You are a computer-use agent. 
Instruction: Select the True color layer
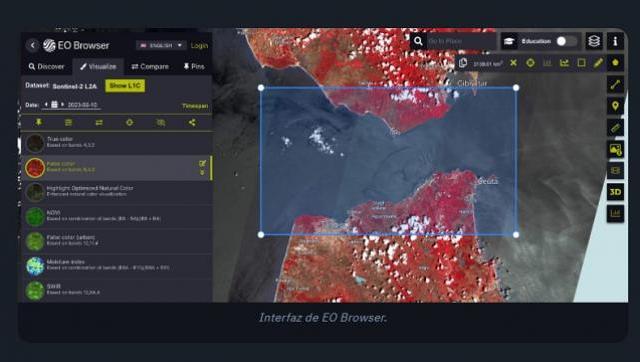click(116, 143)
